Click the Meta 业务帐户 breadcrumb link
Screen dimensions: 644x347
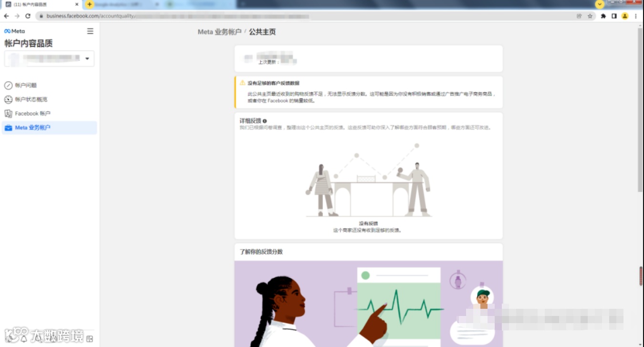click(219, 32)
